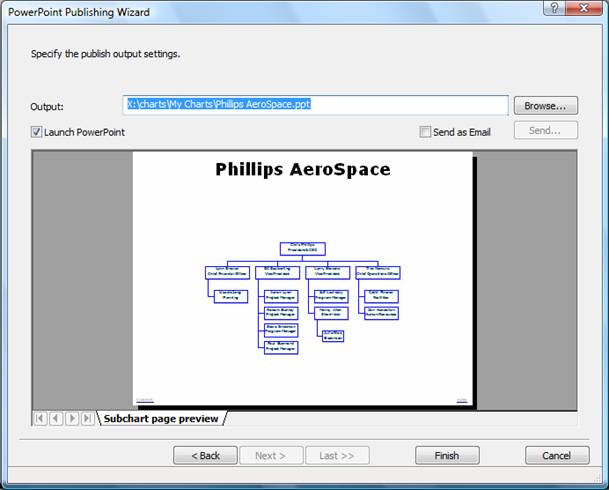
Task: Click 'Specify the publish output settings.' text
Action: click(106, 54)
